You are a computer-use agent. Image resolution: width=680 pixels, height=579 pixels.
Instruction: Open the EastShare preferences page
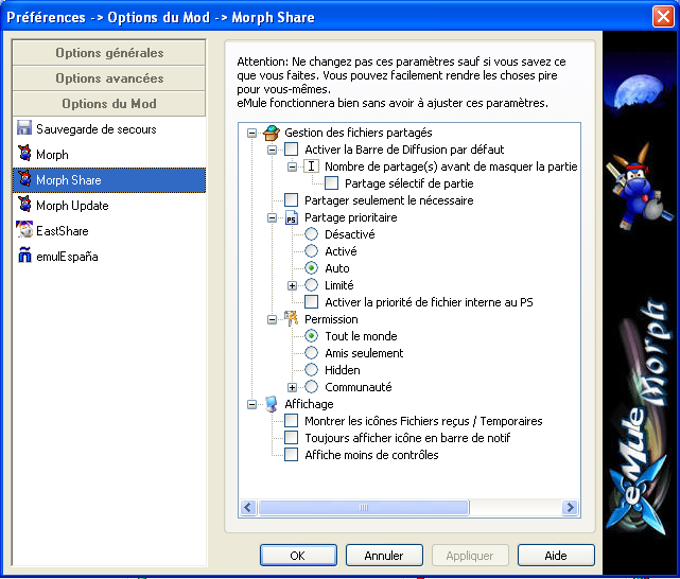click(x=109, y=231)
